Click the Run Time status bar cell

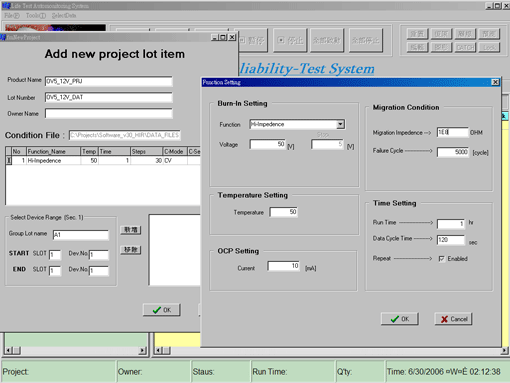pyautogui.click(x=293, y=371)
